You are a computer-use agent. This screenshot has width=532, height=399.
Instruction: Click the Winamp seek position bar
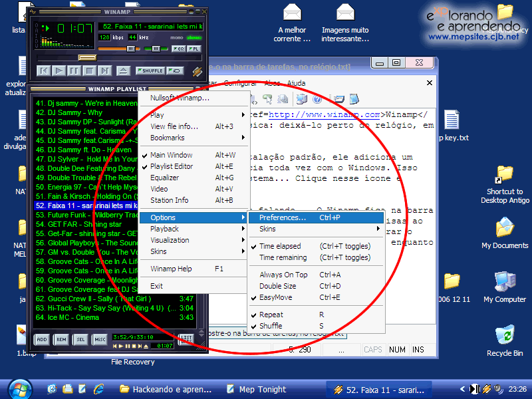click(x=119, y=58)
